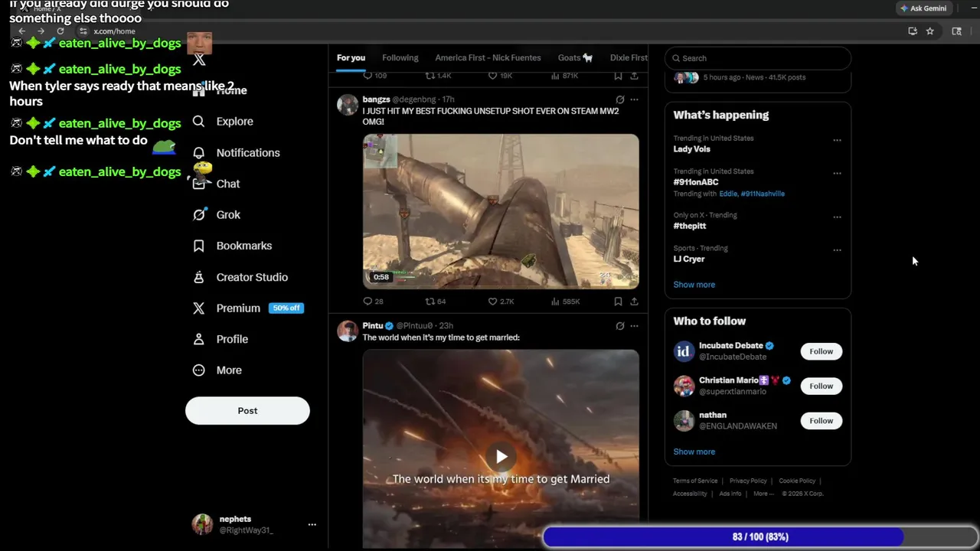Image resolution: width=980 pixels, height=551 pixels.
Task: Click the Search input field
Action: pyautogui.click(x=758, y=58)
